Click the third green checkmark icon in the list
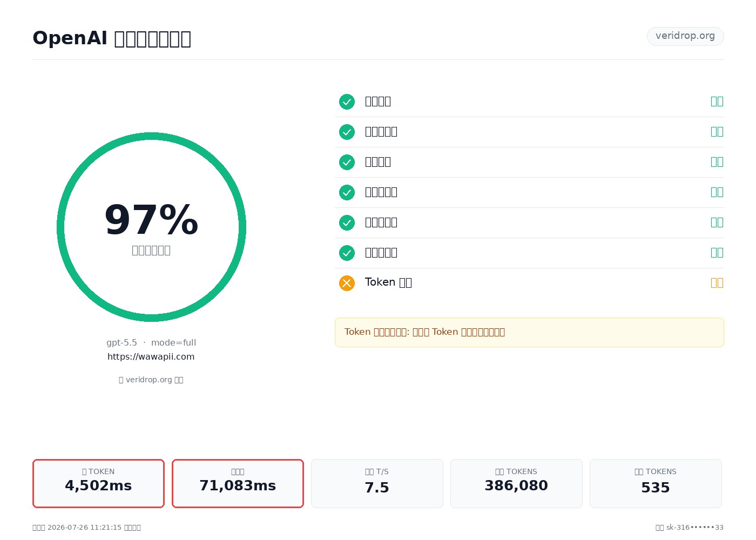The width and height of the screenshot is (756, 540). [x=347, y=162]
